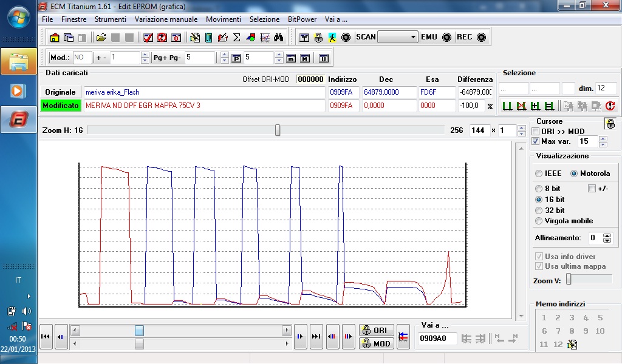This screenshot has width=622, height=364.
Task: Increase the Allineamento spinner value
Action: 607,235
